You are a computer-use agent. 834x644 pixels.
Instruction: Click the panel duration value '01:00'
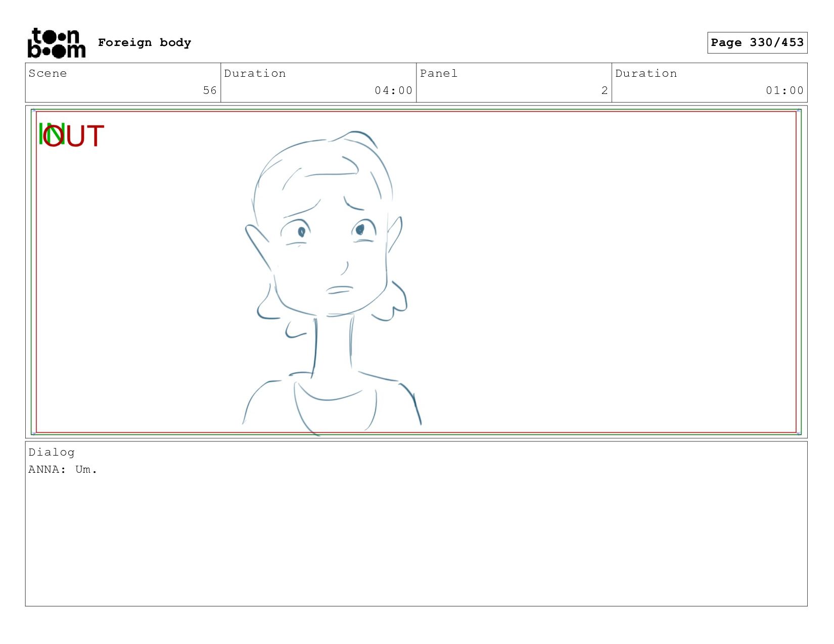tap(784, 90)
